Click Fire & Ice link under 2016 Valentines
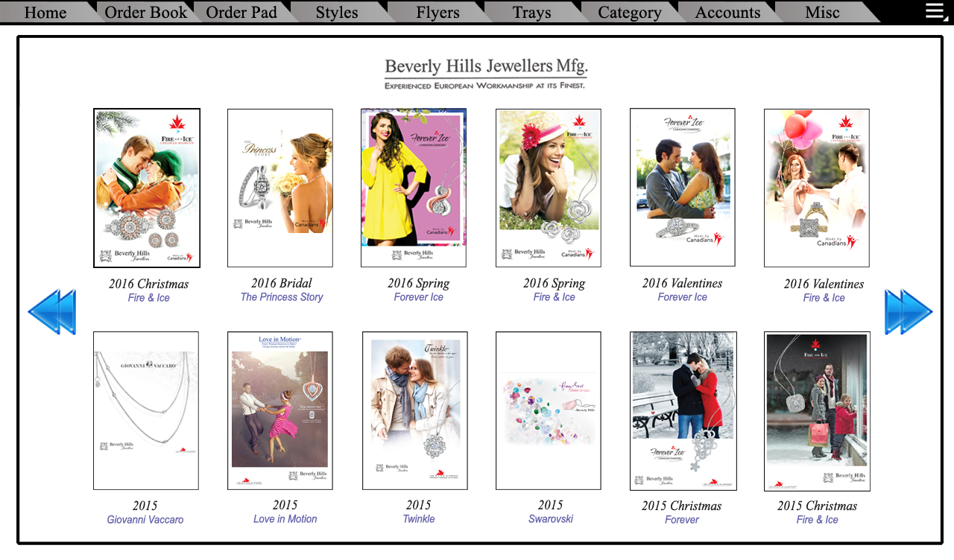The height and width of the screenshot is (560, 954). (824, 298)
